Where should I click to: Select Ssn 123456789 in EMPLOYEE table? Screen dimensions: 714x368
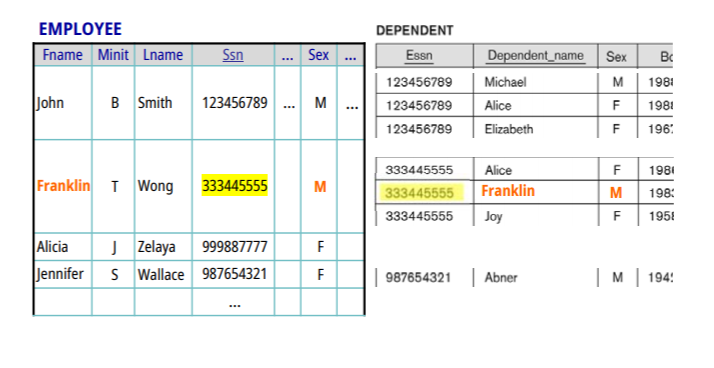(235, 102)
